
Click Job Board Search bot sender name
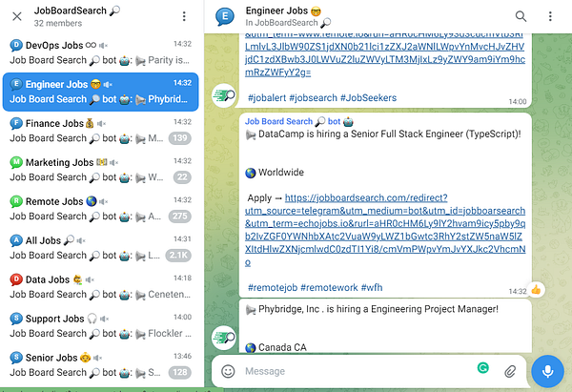pyautogui.click(x=299, y=121)
